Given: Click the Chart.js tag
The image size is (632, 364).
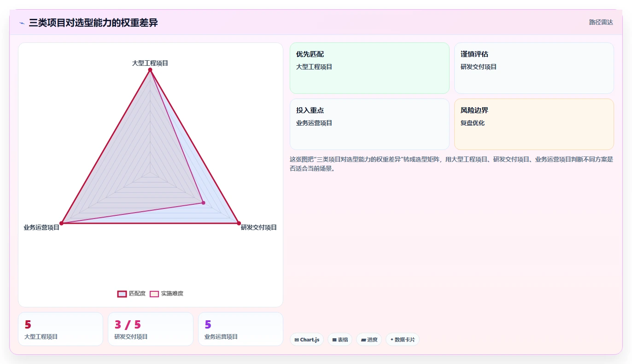Looking at the screenshot, I should pyautogui.click(x=307, y=340).
